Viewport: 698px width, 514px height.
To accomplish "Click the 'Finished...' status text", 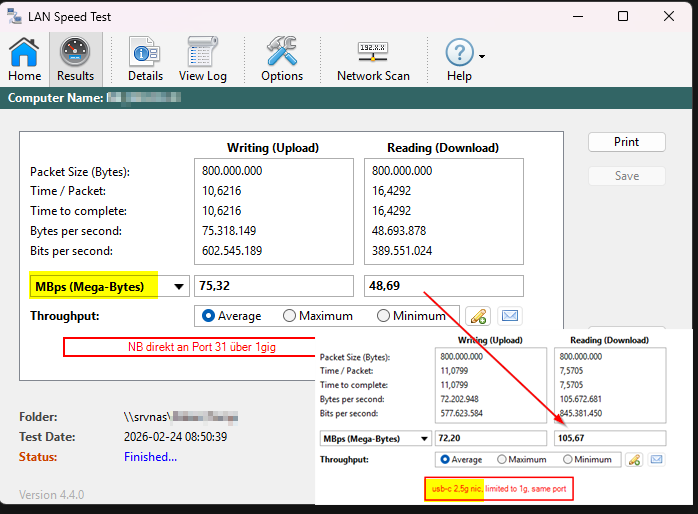I will (x=150, y=457).
